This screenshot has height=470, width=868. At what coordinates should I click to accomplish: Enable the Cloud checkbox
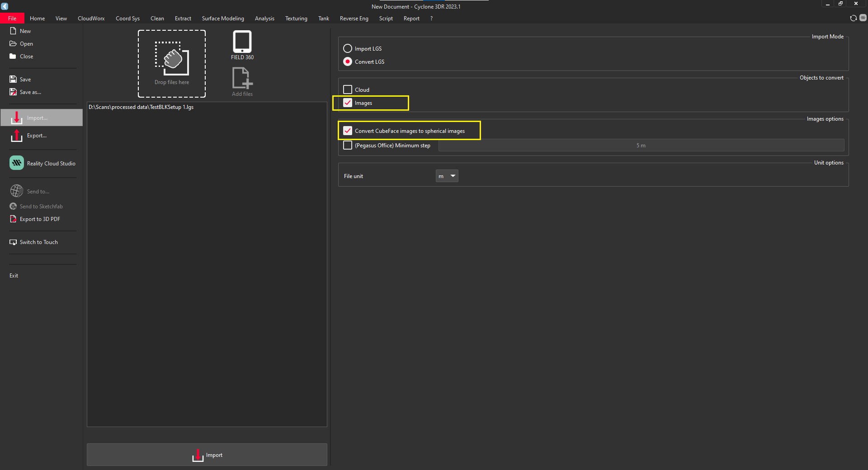point(348,89)
